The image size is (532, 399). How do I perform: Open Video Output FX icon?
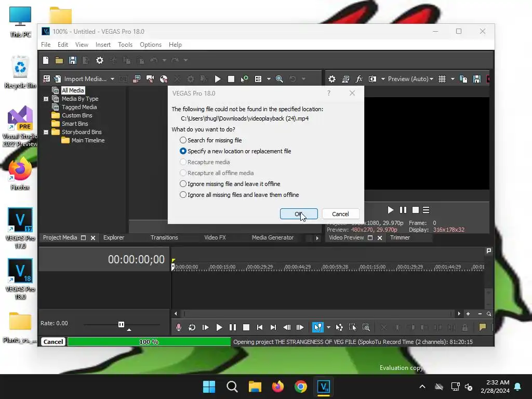tap(359, 79)
